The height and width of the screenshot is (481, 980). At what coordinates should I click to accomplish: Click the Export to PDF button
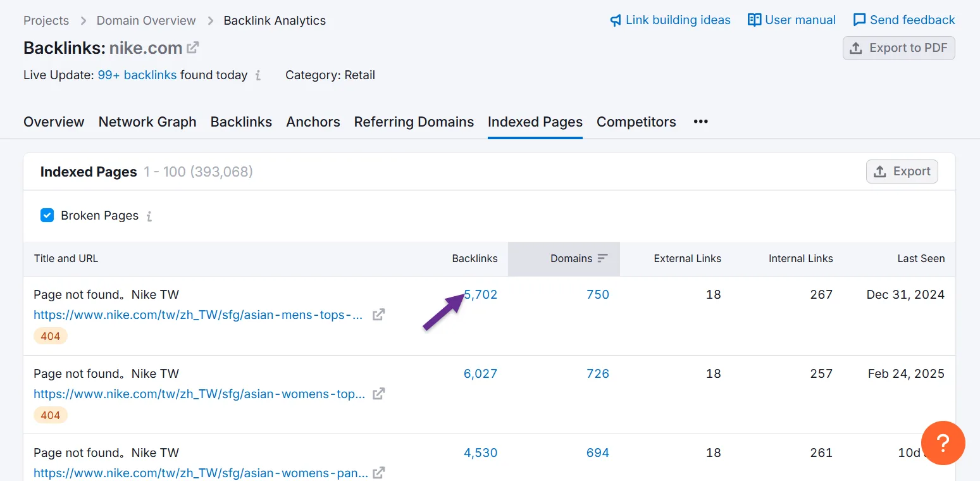click(898, 48)
